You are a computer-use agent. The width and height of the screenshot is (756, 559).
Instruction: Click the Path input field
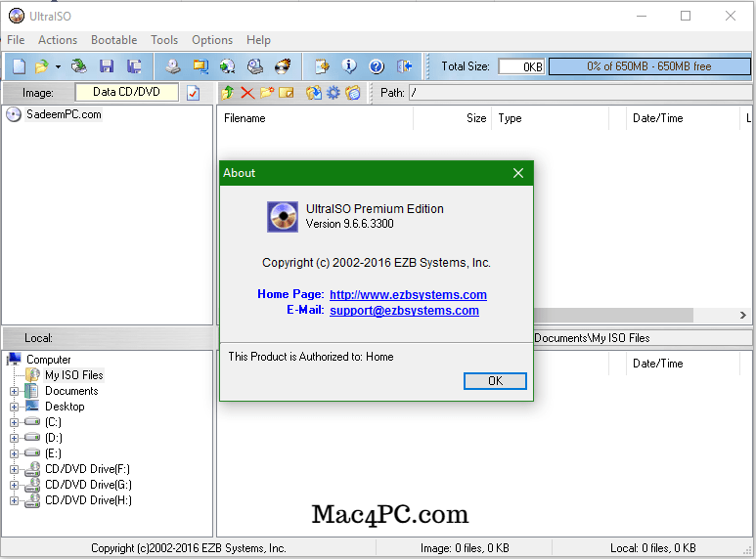581,93
